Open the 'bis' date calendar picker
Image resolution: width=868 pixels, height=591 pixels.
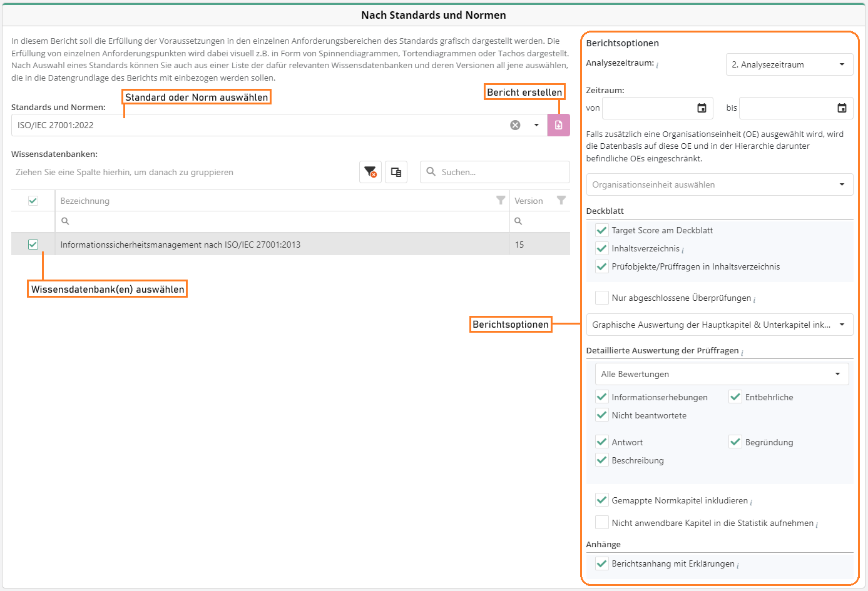pyautogui.click(x=842, y=108)
